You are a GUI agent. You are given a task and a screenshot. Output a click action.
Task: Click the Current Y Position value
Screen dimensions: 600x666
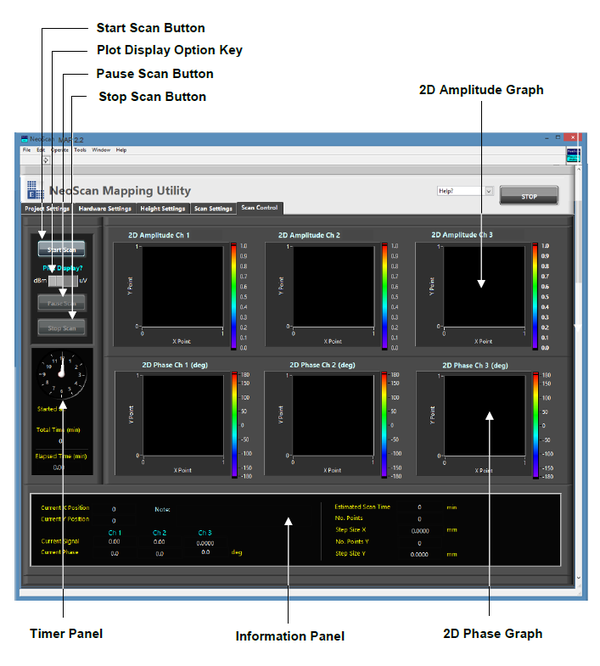pos(114,520)
